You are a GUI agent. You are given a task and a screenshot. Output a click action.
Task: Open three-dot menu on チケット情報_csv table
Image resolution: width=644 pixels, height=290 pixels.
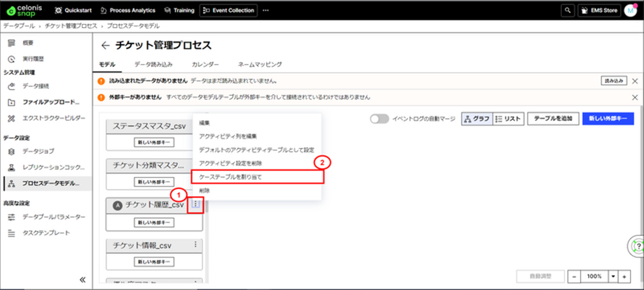pos(195,244)
